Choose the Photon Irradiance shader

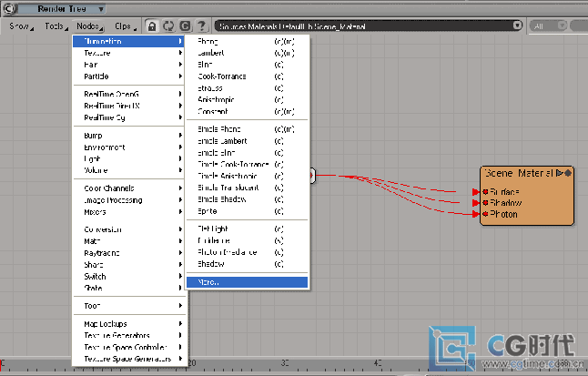pyautogui.click(x=248, y=252)
